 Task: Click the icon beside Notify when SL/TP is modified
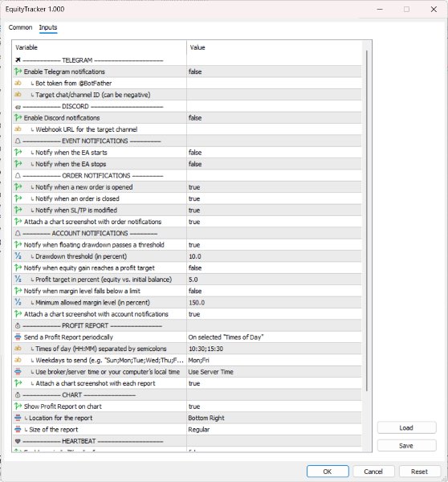coord(18,210)
